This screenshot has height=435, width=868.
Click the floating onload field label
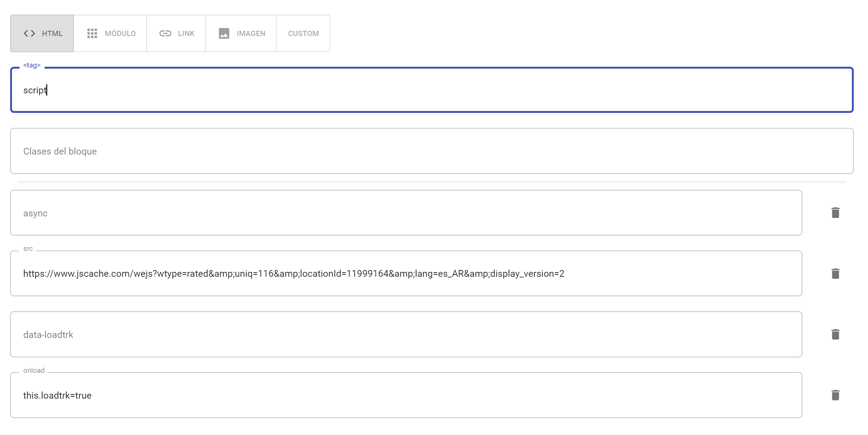(34, 370)
